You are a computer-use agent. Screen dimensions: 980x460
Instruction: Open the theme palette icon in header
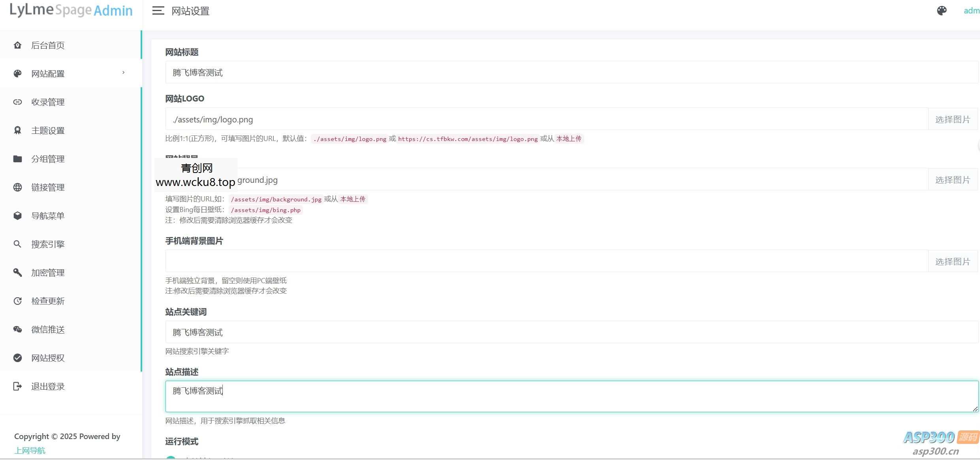[x=942, y=11]
